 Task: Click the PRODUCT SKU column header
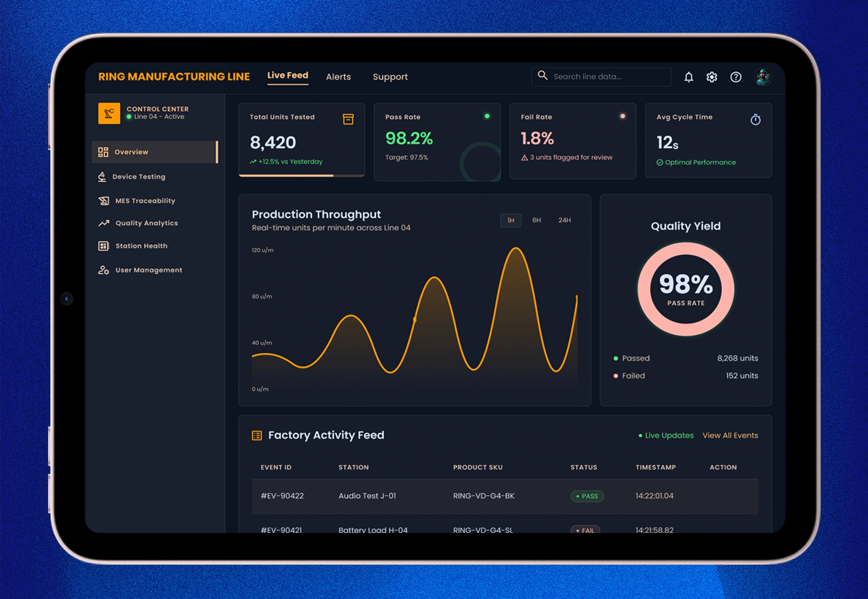(x=478, y=467)
